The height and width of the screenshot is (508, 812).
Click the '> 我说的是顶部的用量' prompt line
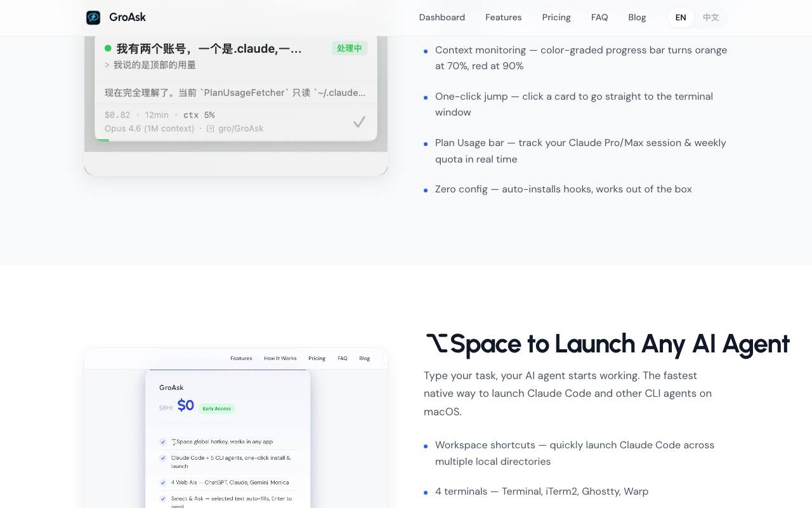coord(150,65)
